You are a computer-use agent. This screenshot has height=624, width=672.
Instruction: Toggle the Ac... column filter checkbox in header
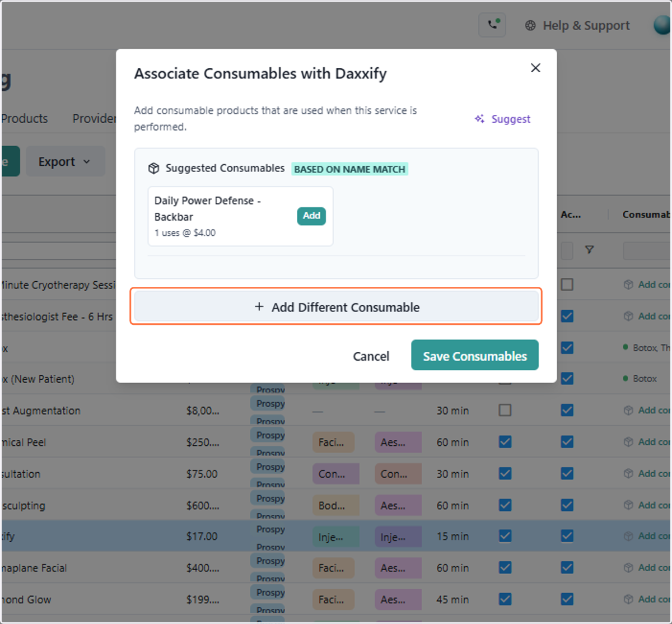(x=567, y=250)
